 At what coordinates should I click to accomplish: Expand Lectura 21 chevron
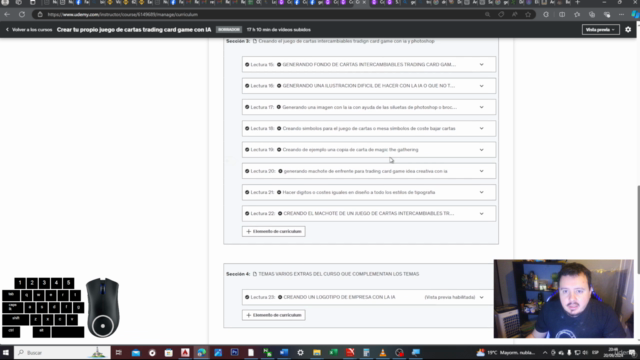coord(482,192)
